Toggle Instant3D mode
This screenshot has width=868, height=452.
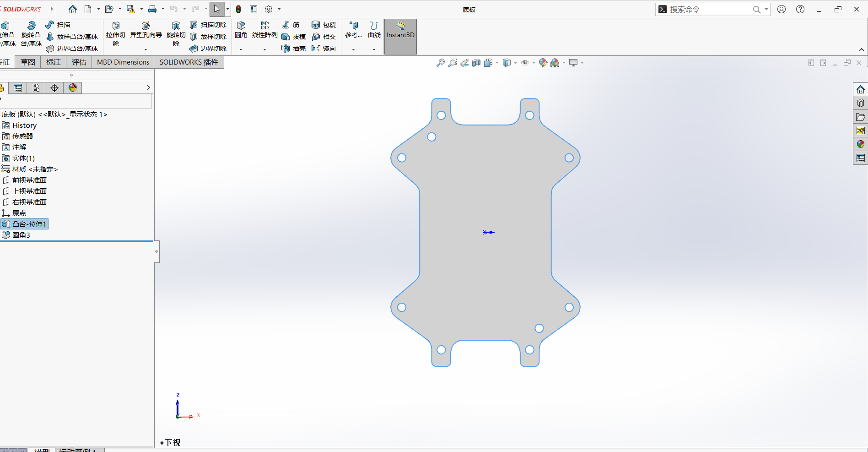[400, 36]
